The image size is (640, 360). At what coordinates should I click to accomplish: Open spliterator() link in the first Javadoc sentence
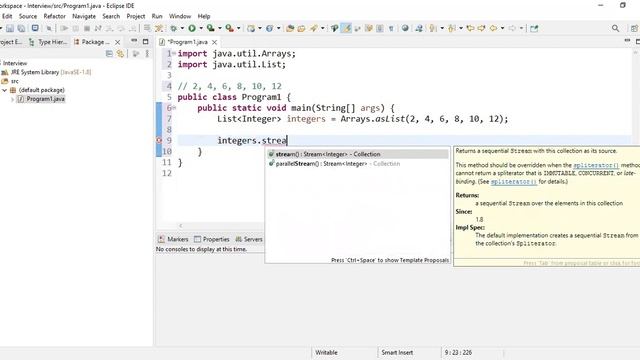596,165
